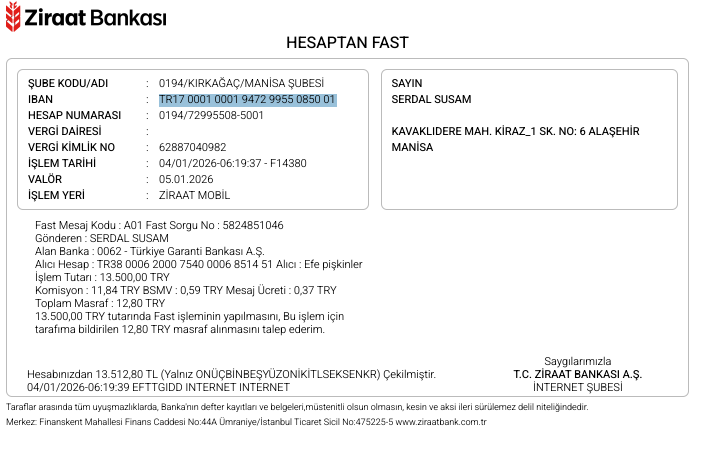The image size is (718, 453).
Task: Click the İŞLEM TARİHİ label
Action: click(x=62, y=164)
